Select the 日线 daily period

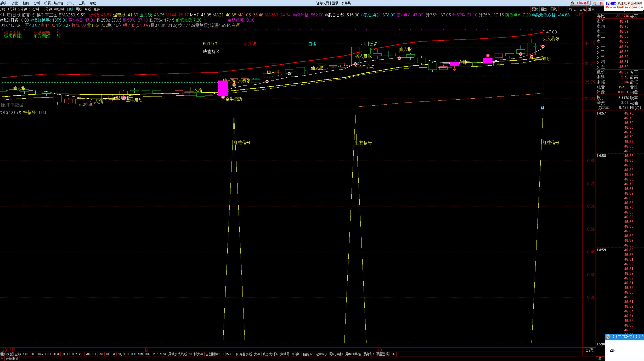[70, 9]
